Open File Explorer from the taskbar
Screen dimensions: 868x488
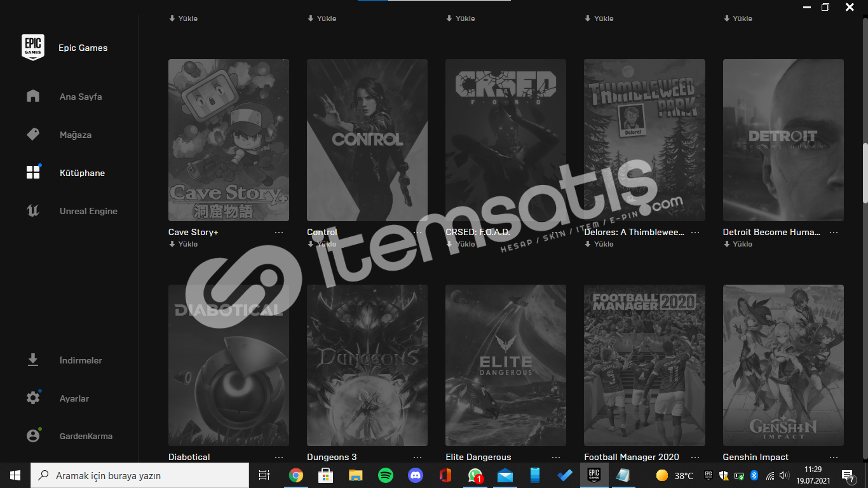coord(355,475)
